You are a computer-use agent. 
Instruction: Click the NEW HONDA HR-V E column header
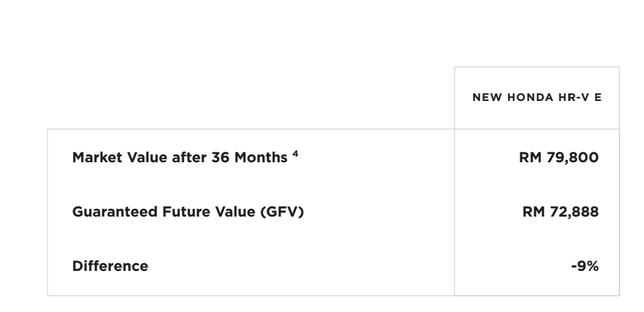click(x=537, y=96)
